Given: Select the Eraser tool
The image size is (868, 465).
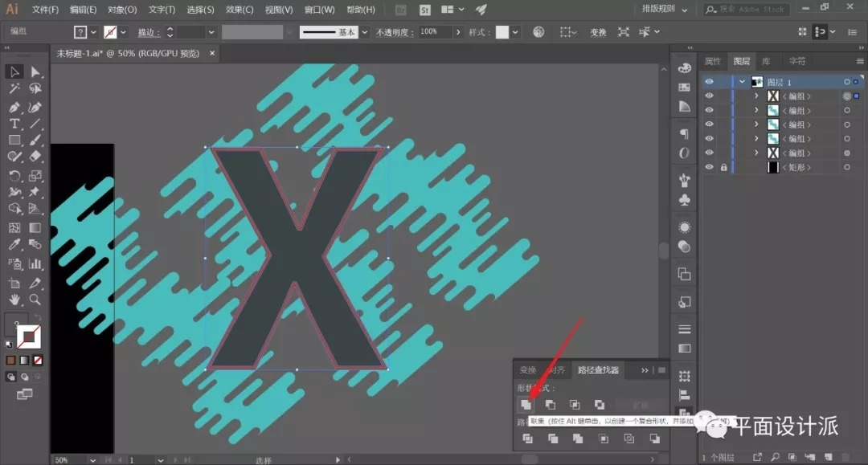Looking at the screenshot, I should 35,157.
